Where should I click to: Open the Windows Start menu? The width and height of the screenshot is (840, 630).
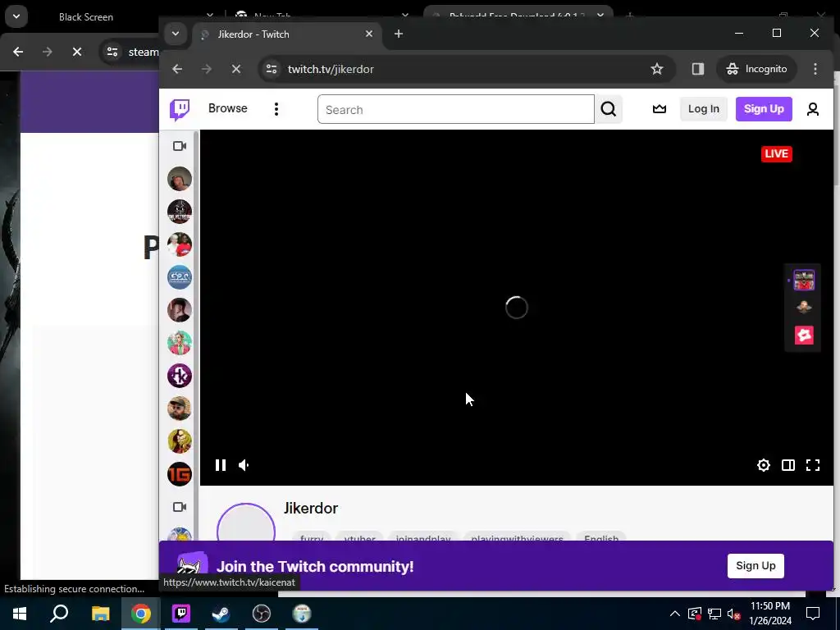[20, 614]
